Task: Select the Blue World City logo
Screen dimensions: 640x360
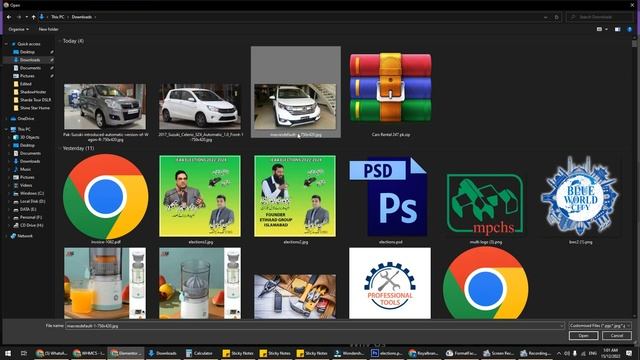Action: click(580, 196)
